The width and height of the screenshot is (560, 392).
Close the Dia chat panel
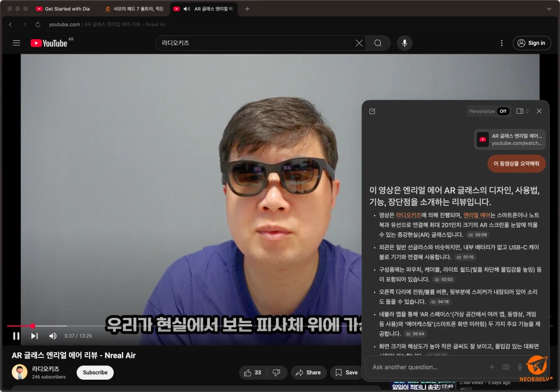tap(539, 111)
